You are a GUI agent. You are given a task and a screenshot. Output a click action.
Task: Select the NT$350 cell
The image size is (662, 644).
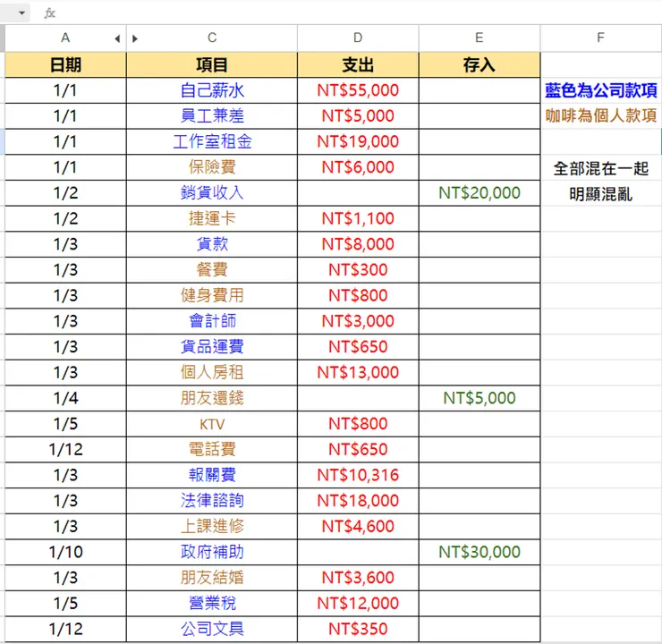point(358,629)
